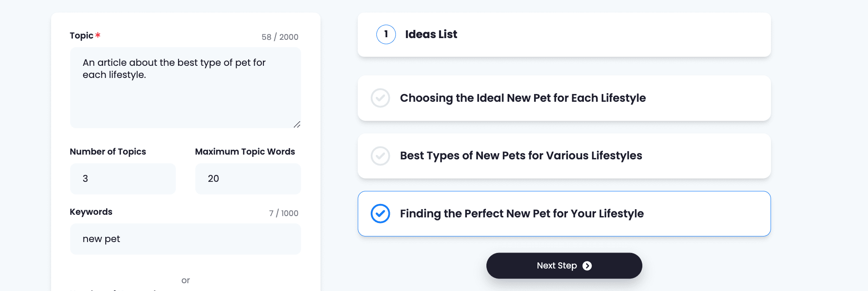Focus the Number of Topics field
This screenshot has height=291, width=868.
(123, 179)
